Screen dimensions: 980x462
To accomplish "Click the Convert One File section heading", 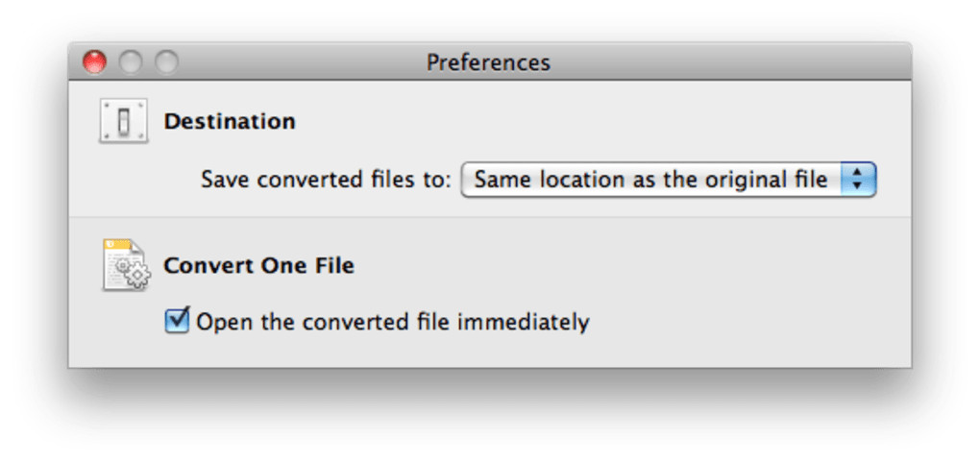I will point(258,265).
